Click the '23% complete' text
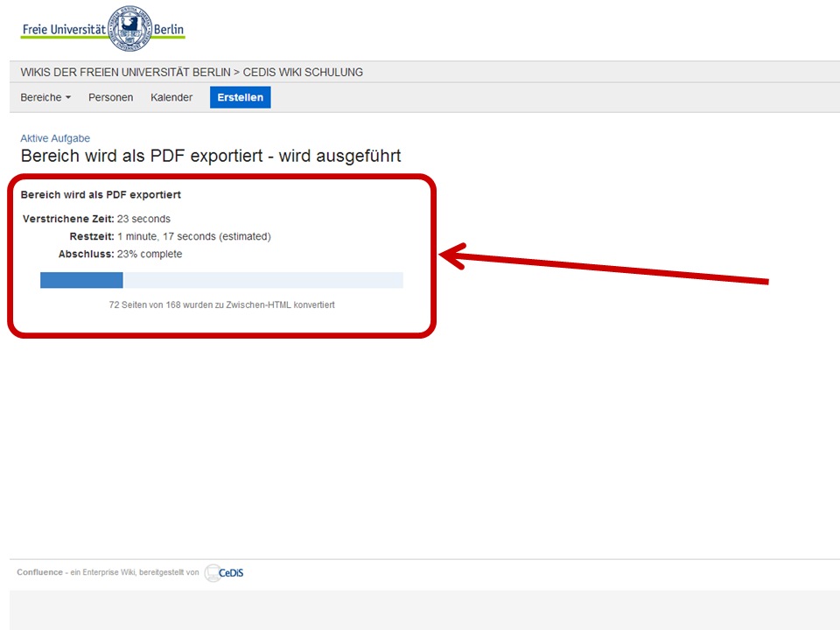Screen dimensions: 840x630 point(150,254)
